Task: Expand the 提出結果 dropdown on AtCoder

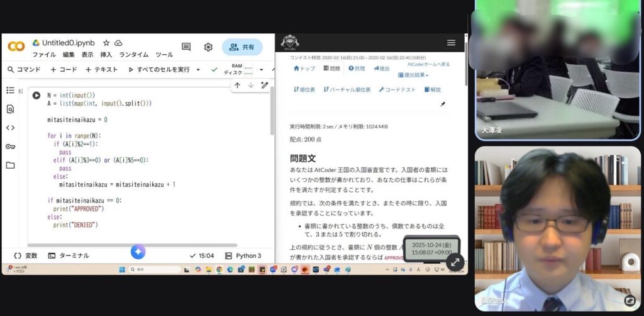Action: [413, 76]
